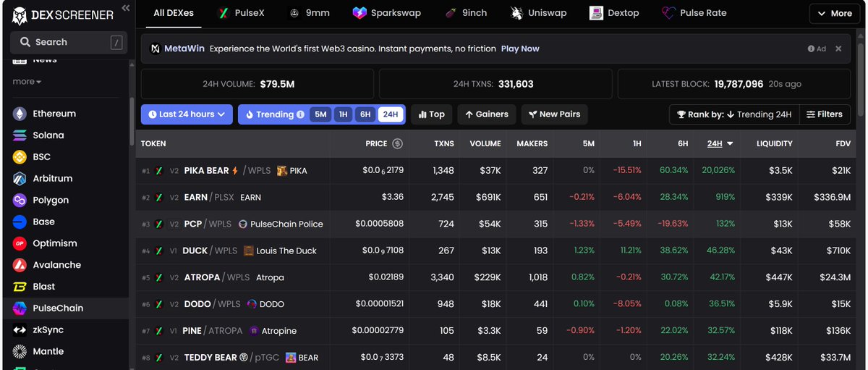Click the Solana chain icon
The image size is (868, 370).
coord(20,135)
